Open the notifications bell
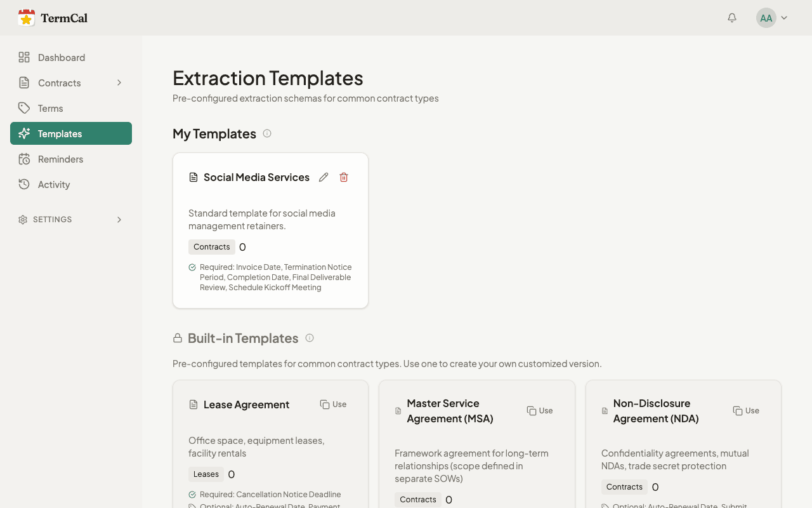Image resolution: width=812 pixels, height=508 pixels. [x=731, y=17]
